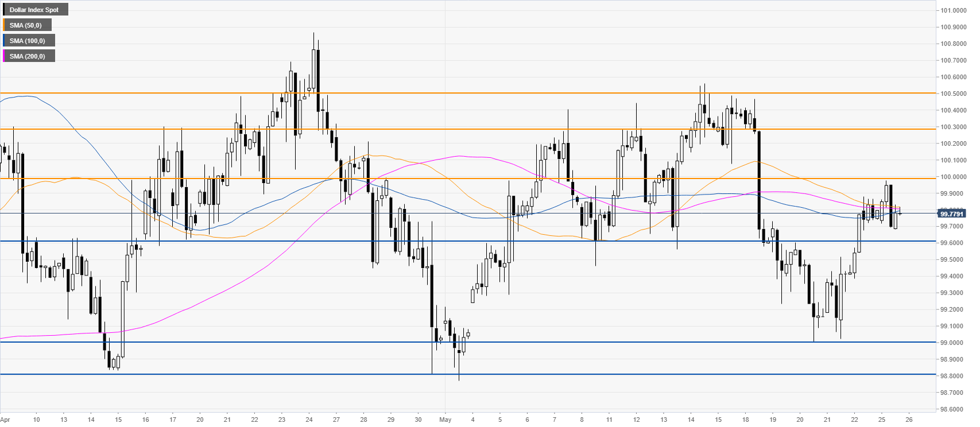Click the date 26 on time axis
This screenshot has height=427, width=980.
click(x=909, y=420)
